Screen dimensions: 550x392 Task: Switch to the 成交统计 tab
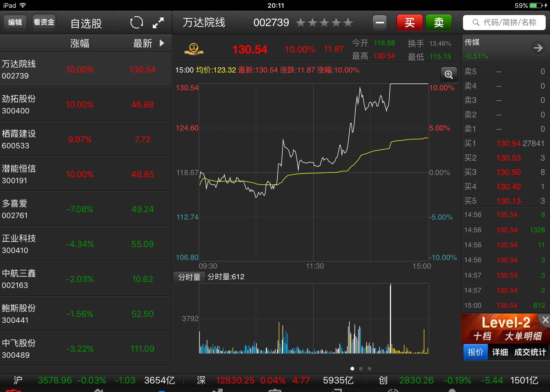(530, 352)
